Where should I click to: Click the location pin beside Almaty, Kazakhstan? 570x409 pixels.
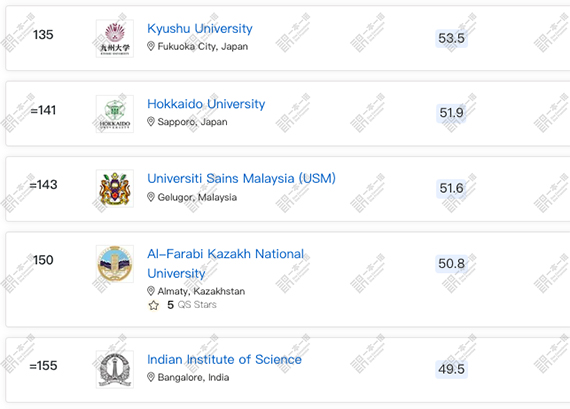click(x=151, y=291)
